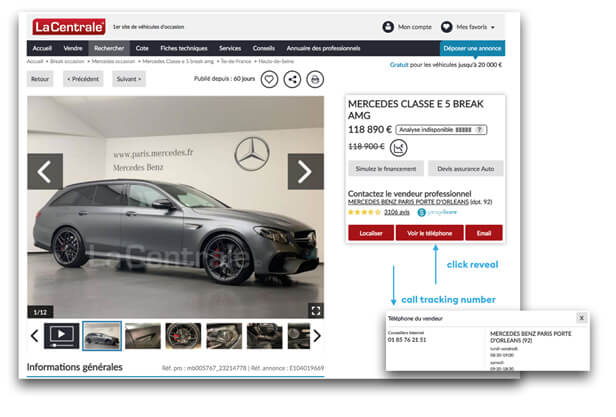Open 3106 avis reviews link
Image resolution: width=616 pixels, height=417 pixels.
(396, 212)
